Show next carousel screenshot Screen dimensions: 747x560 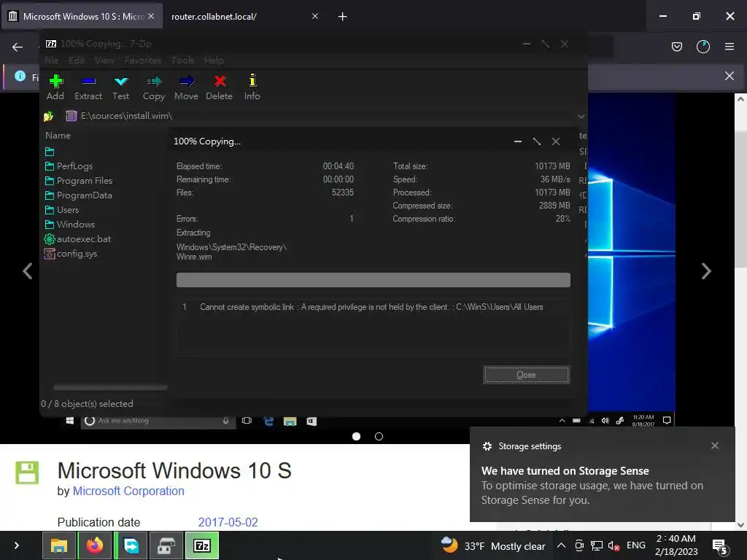(706, 271)
